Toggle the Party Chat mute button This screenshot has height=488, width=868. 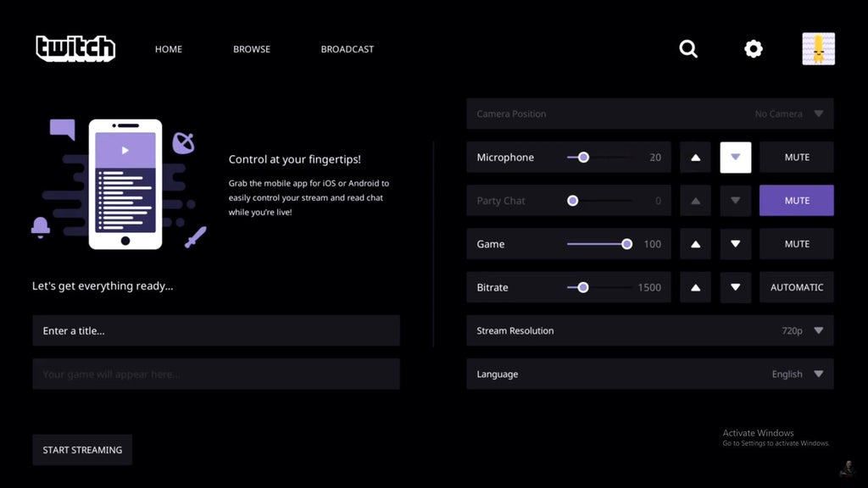(x=796, y=201)
